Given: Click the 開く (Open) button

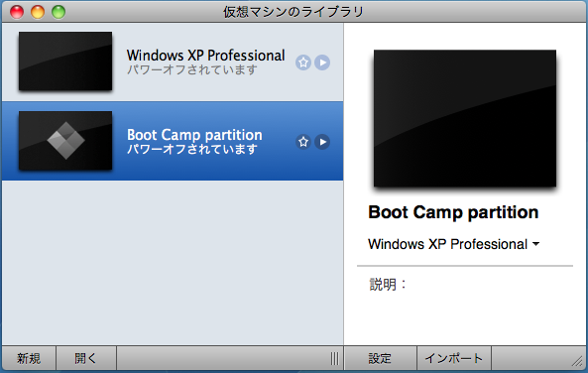Looking at the screenshot, I should (86, 359).
